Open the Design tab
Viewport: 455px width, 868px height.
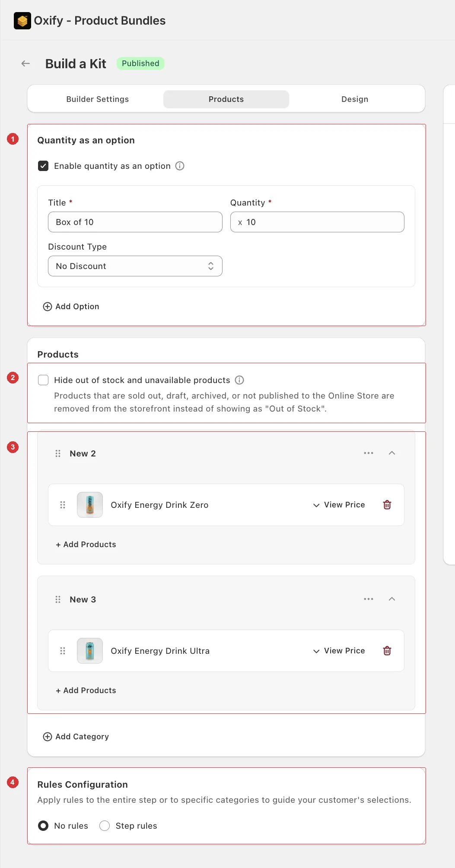(355, 99)
